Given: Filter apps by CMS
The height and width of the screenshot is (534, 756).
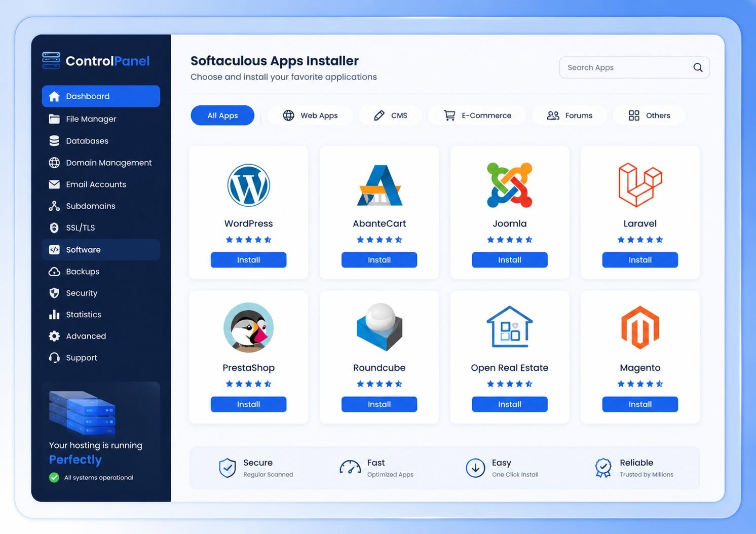Looking at the screenshot, I should 390,116.
